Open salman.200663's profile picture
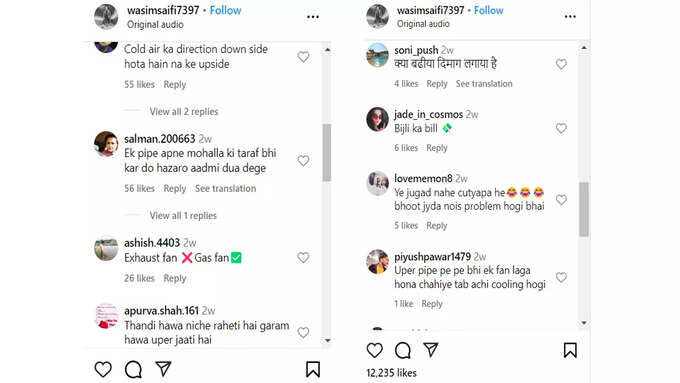 pos(106,144)
